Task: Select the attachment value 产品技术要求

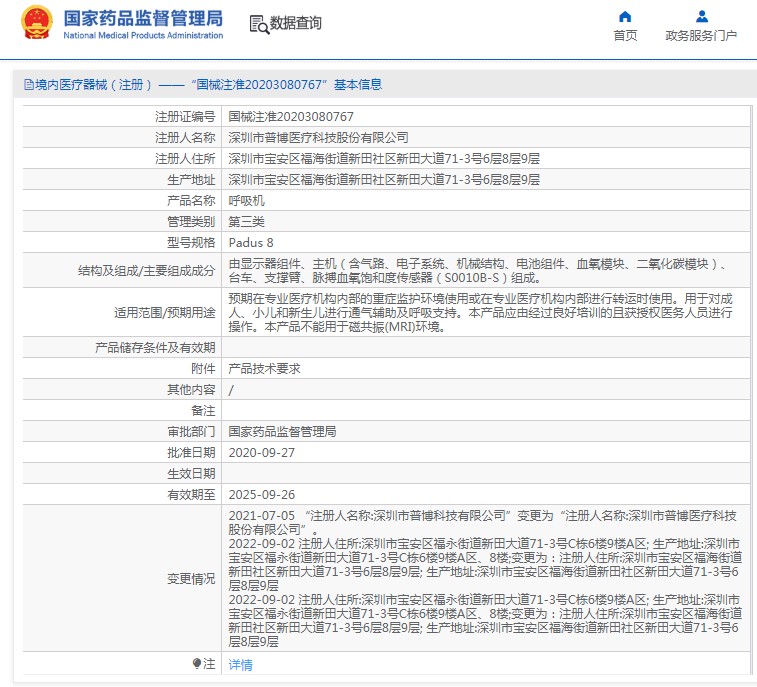Action: point(264,368)
